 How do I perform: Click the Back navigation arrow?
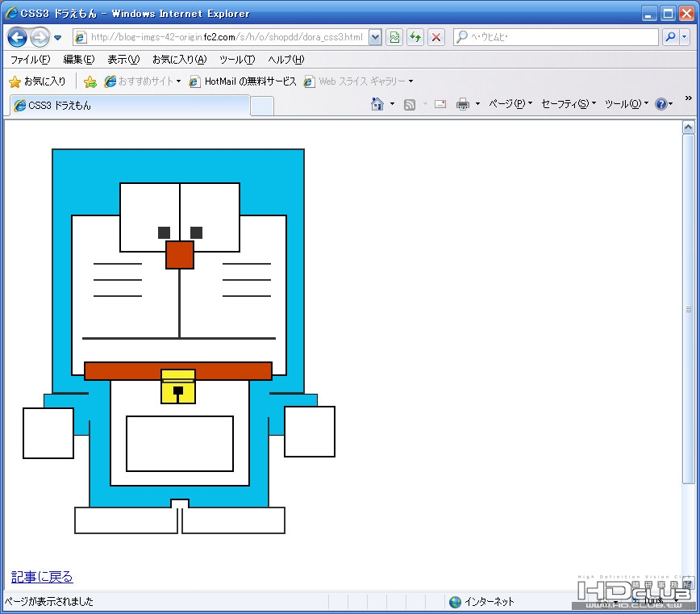pyautogui.click(x=18, y=37)
